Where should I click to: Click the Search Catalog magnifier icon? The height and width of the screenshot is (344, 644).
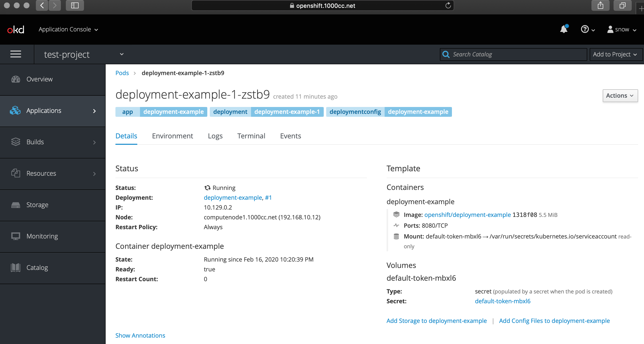tap(446, 54)
